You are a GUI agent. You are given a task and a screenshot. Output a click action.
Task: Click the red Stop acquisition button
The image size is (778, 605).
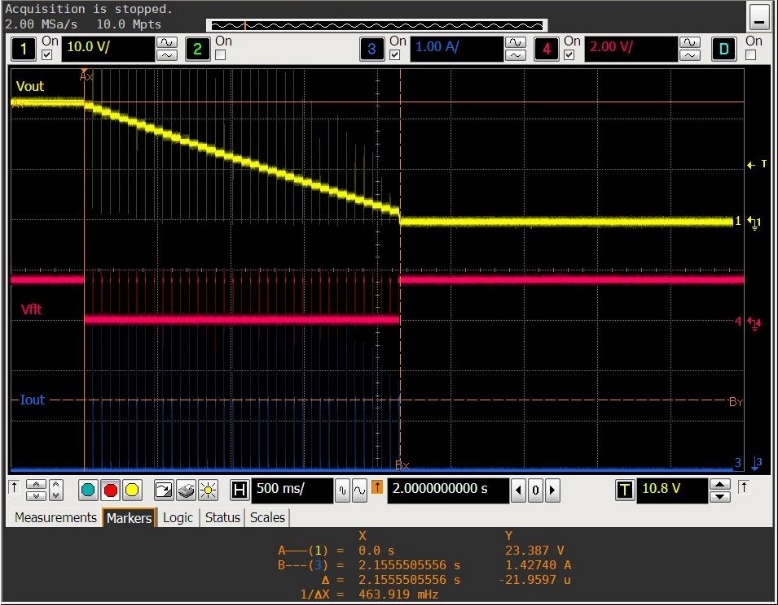(x=110, y=490)
